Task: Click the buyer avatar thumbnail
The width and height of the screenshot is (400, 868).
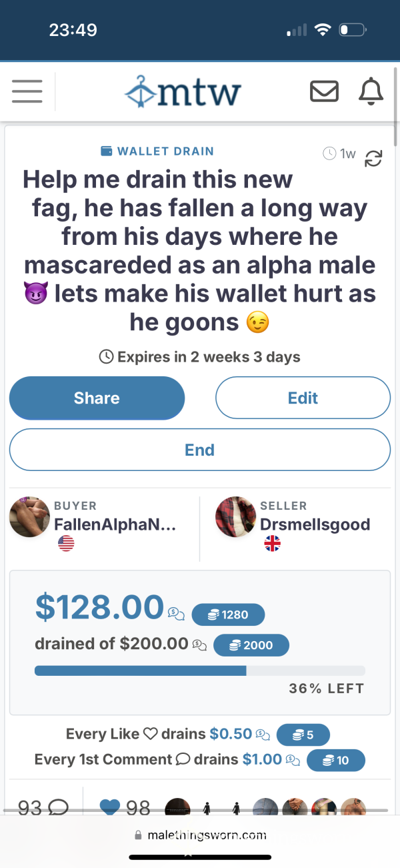Action: pyautogui.click(x=30, y=517)
